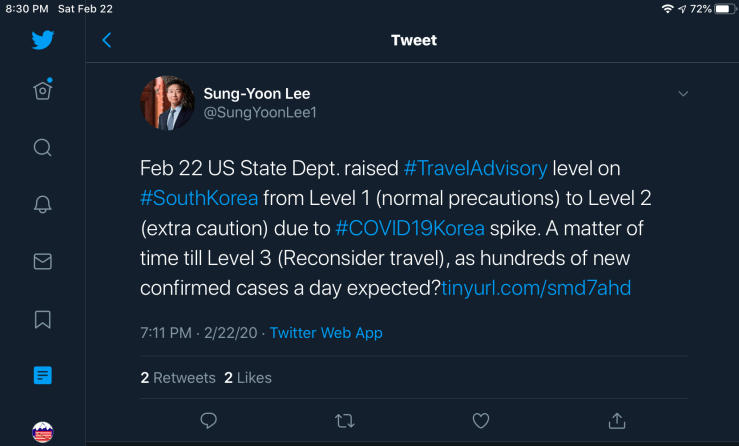Share the tweet
739x446 pixels.
click(x=617, y=419)
